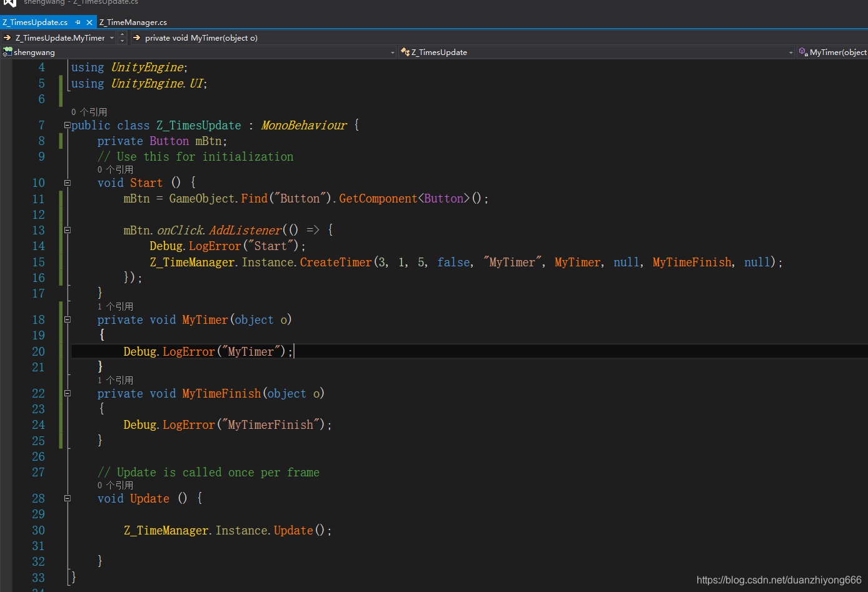Switch to the Z_TimeManager.cs tab
This screenshot has width=868, height=592.
tap(133, 23)
